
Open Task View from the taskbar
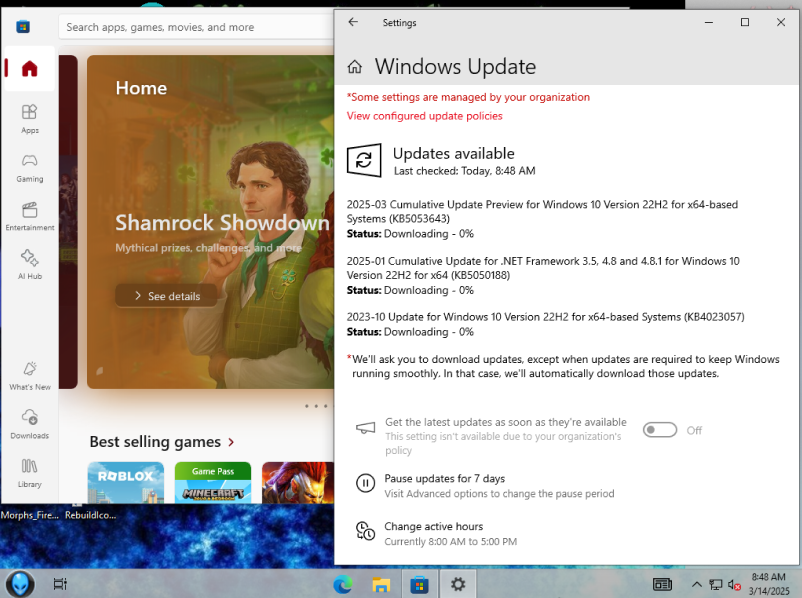(x=60, y=584)
